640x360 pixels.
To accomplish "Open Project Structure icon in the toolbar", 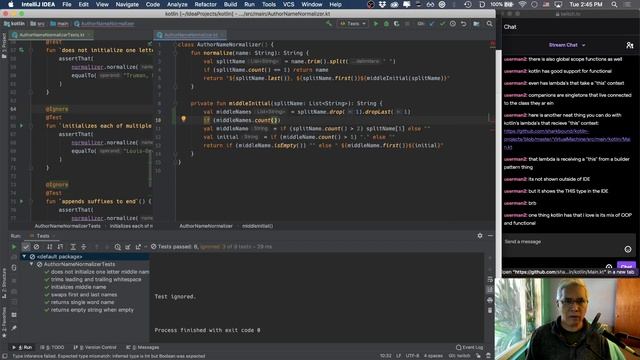I will [476, 24].
